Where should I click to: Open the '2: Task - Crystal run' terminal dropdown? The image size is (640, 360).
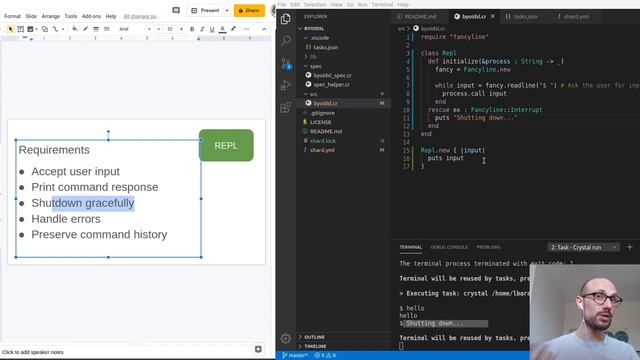(x=583, y=247)
